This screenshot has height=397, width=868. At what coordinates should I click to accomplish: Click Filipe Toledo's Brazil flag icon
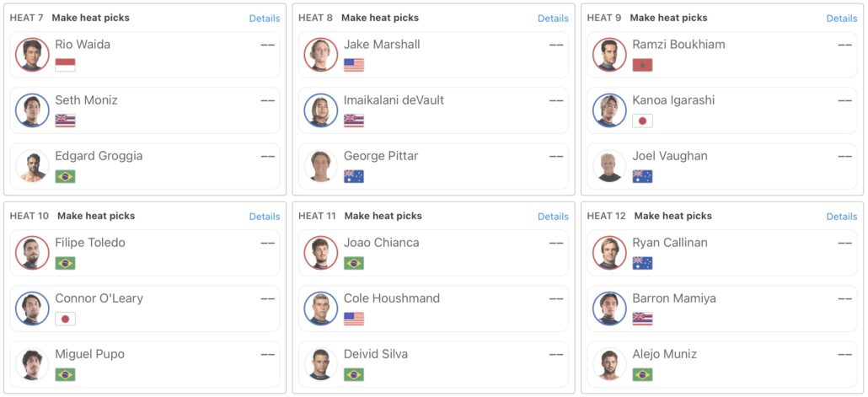point(65,263)
